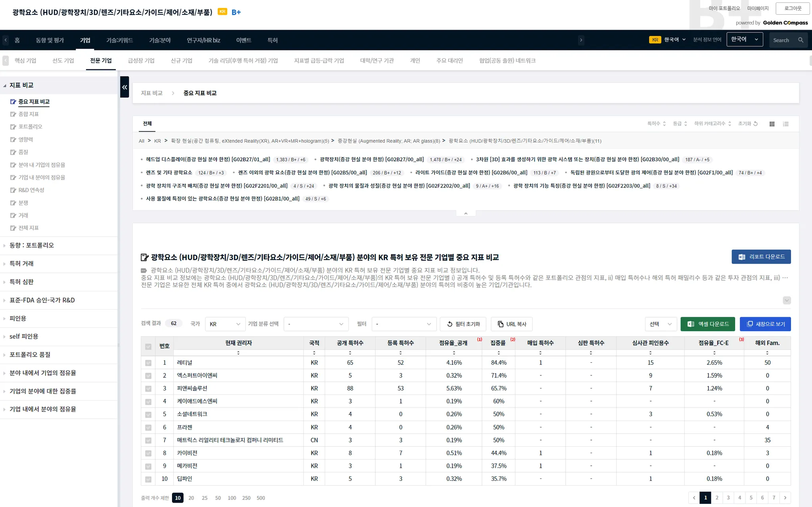Viewport: 812px width, 507px height.
Task: Expand the 특허 거래 sidebar section
Action: [x=21, y=264]
